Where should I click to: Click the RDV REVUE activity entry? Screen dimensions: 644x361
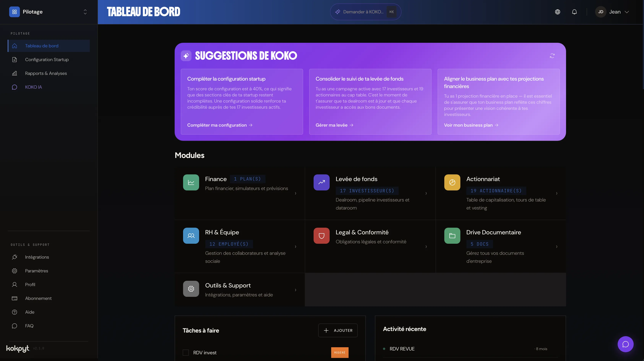click(x=470, y=349)
